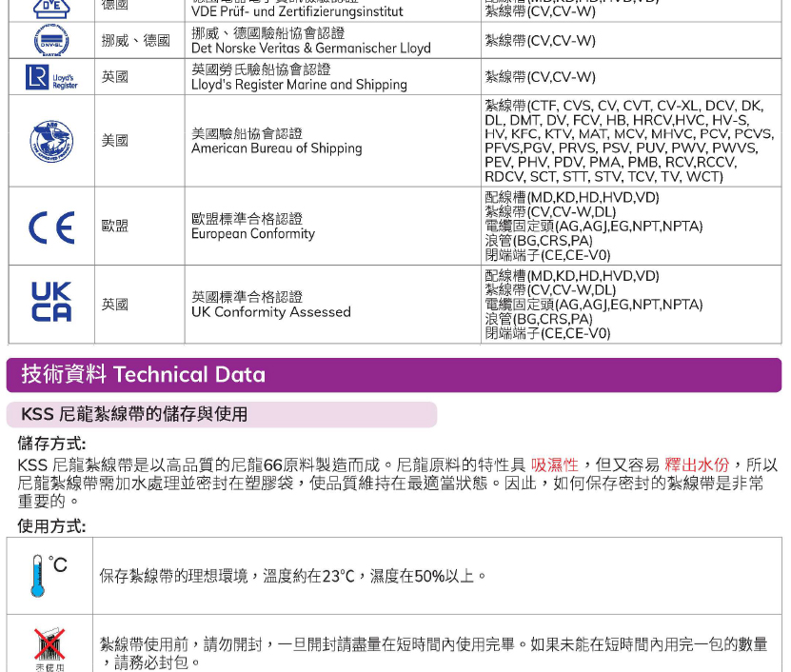Click the "技術資料 Technical Data" section header
This screenshot has height=672, width=791.
[x=394, y=375]
